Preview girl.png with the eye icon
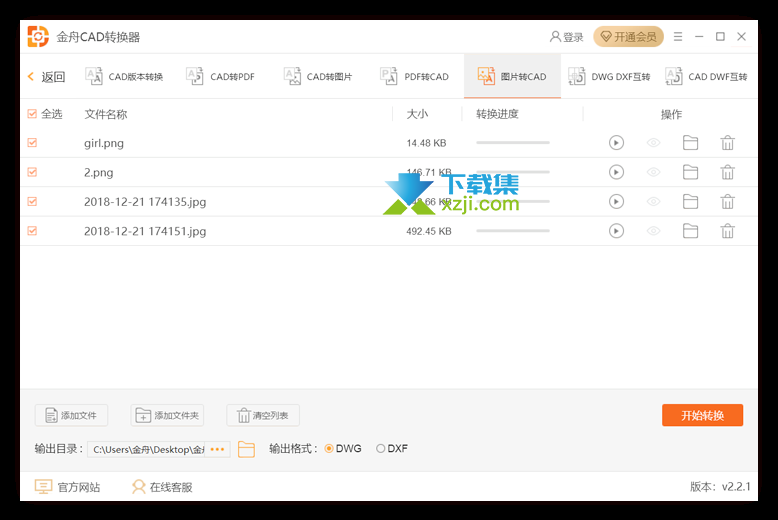The image size is (778, 520). point(653,143)
